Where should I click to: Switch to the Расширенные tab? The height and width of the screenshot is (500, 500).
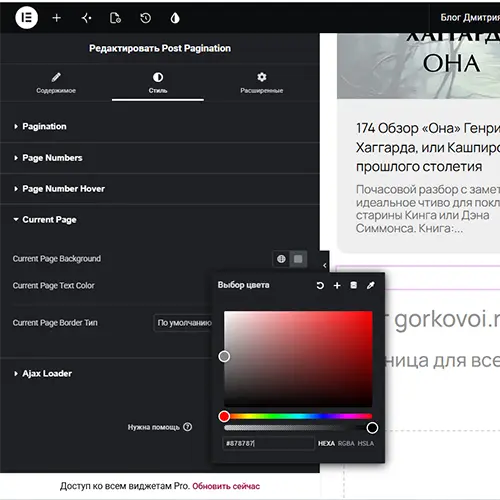click(x=262, y=83)
